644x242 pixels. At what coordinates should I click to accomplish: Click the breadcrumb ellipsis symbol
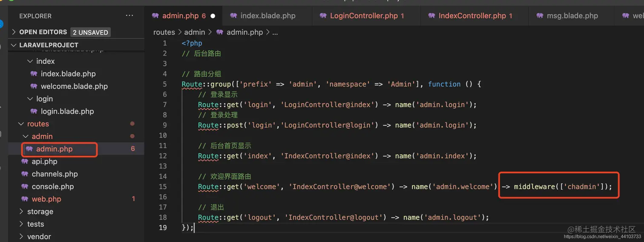click(x=275, y=33)
